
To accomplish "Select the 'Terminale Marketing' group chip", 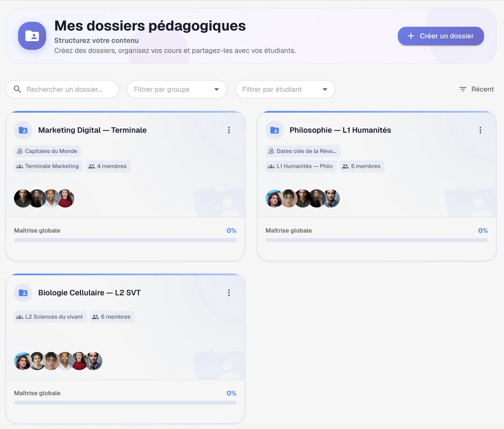I will point(48,166).
